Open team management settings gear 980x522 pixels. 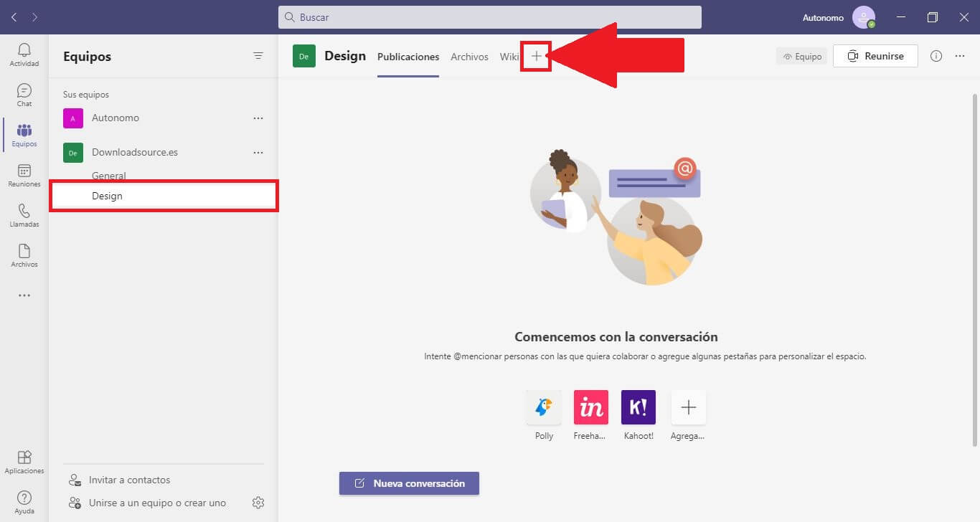(x=258, y=503)
